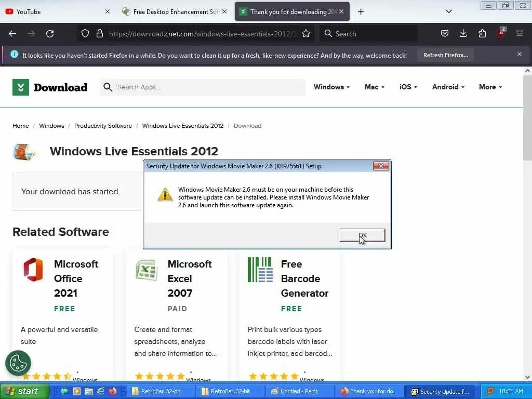The height and width of the screenshot is (399, 532).
Task: Close the Free Desktop Enhancement tab
Action: point(224,12)
